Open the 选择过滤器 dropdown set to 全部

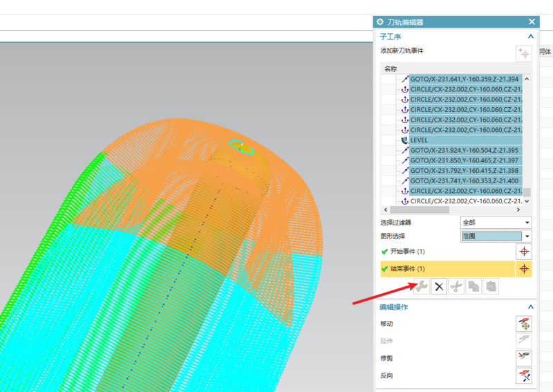click(496, 223)
